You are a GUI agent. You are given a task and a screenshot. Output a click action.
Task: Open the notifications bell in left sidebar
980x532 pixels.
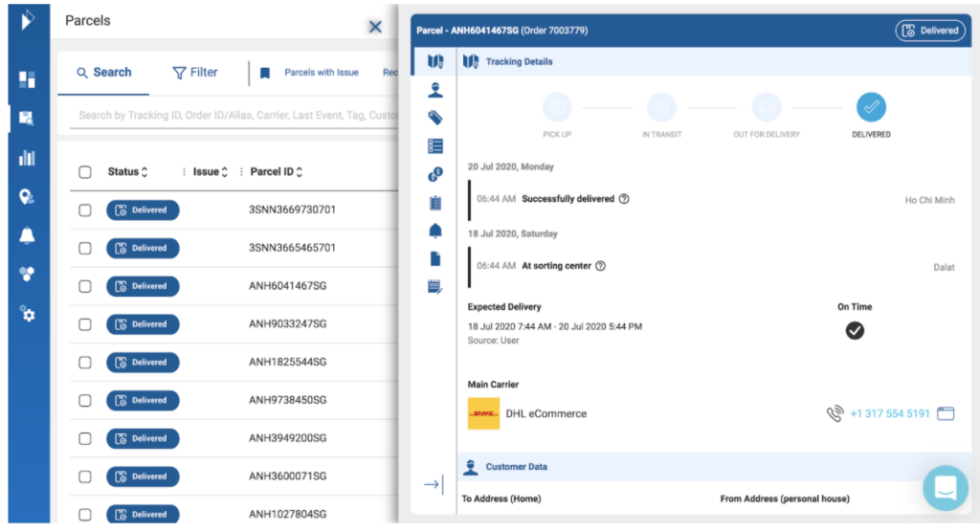point(27,235)
